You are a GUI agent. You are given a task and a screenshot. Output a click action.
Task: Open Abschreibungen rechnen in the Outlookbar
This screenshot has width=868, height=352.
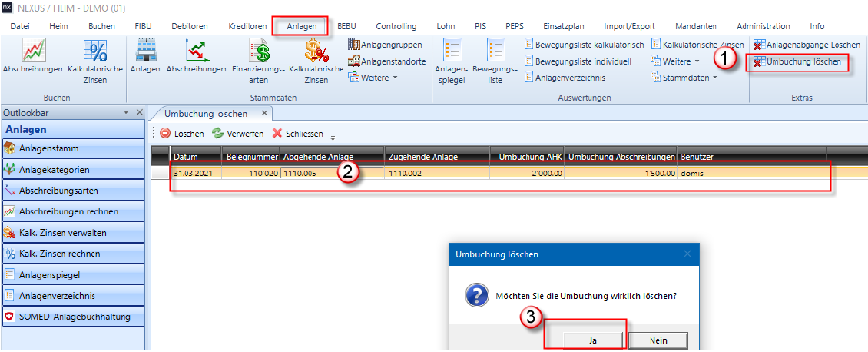73,211
